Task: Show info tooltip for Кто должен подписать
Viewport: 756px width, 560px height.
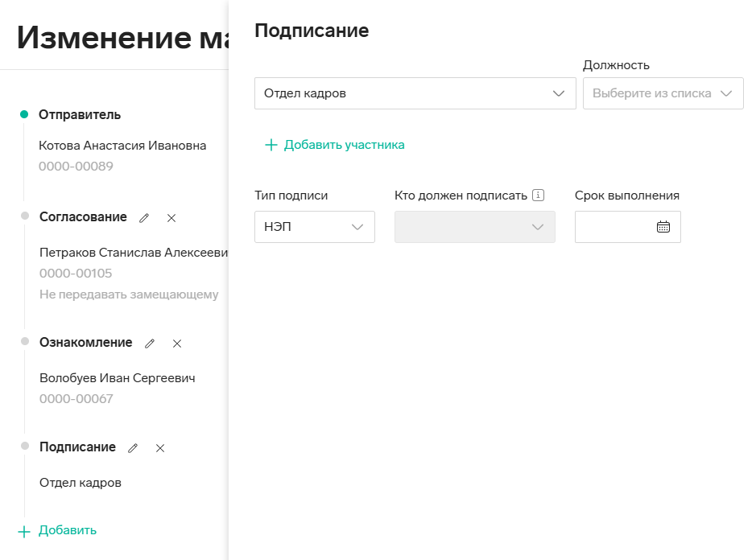Action: click(x=538, y=196)
